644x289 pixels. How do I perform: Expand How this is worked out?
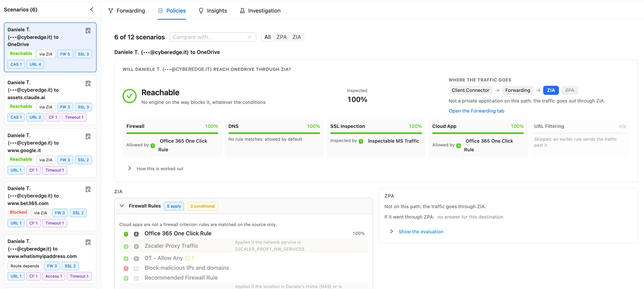(x=155, y=169)
